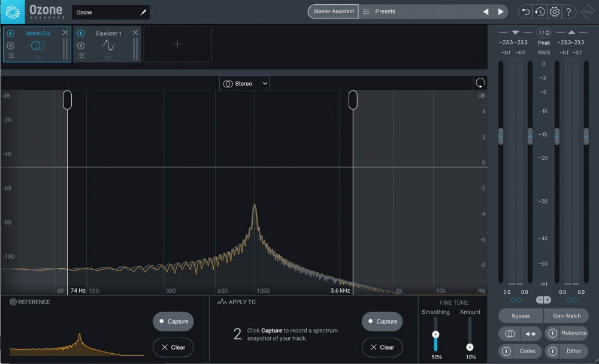
Task: Remove the Equalizer 1 module
Action: (135, 33)
